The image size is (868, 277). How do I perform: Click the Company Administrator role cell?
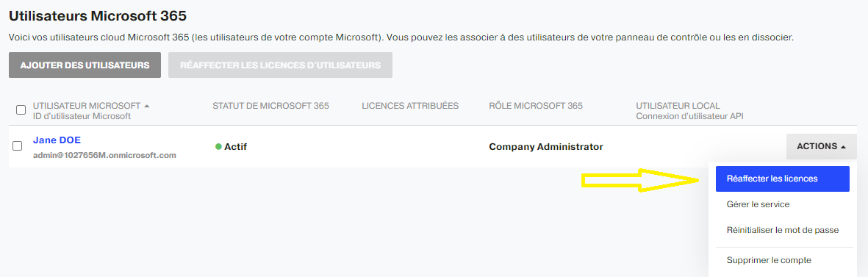pyautogui.click(x=546, y=147)
